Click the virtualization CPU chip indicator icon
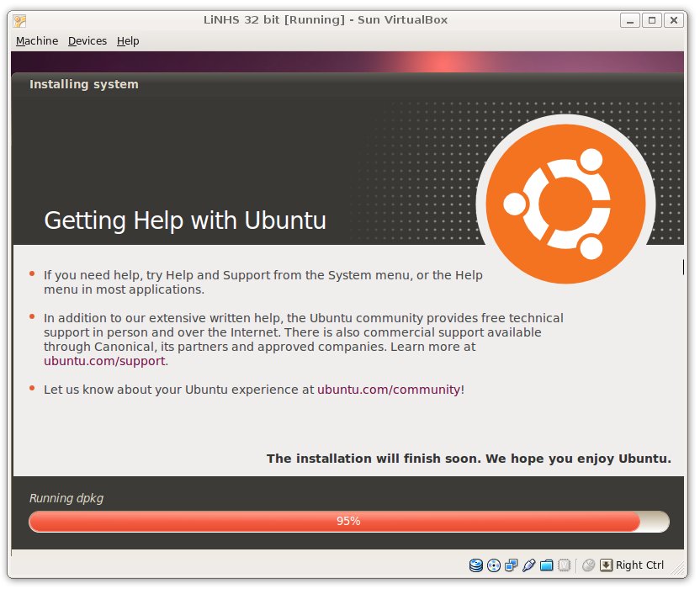The width and height of the screenshot is (700, 589). click(565, 565)
